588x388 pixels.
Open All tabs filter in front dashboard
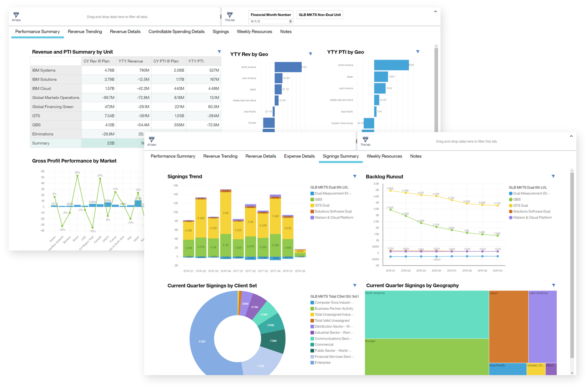click(152, 141)
